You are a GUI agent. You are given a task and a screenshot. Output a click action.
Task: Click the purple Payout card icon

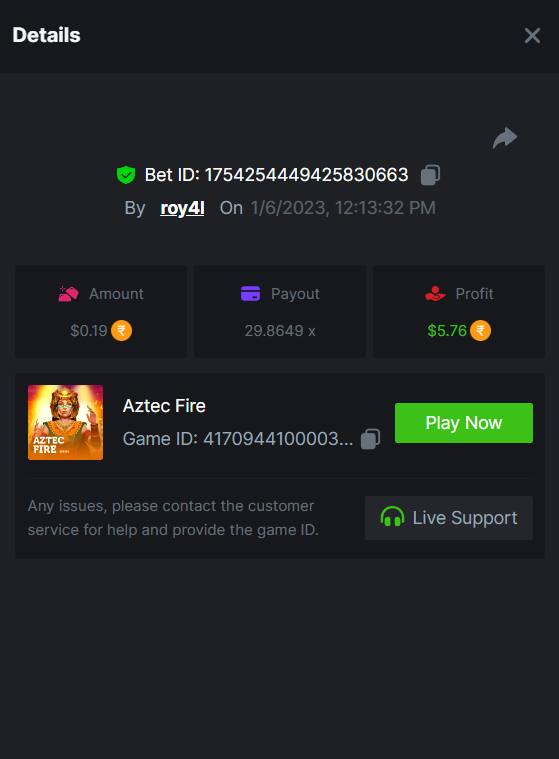(250, 293)
